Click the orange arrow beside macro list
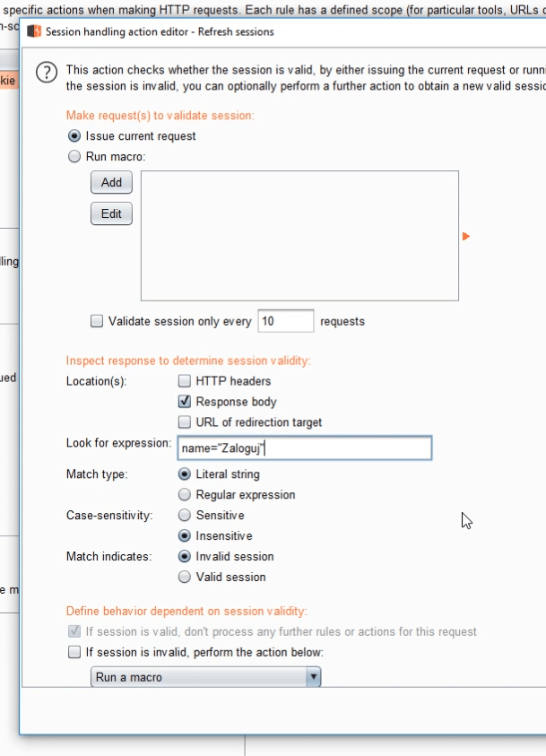The height and width of the screenshot is (756, 546). point(466,236)
